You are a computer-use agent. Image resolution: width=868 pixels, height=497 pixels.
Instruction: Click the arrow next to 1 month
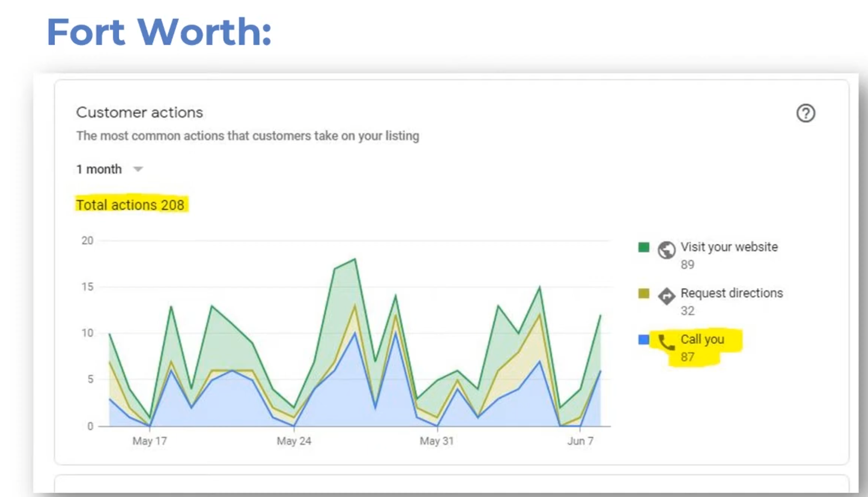click(138, 169)
